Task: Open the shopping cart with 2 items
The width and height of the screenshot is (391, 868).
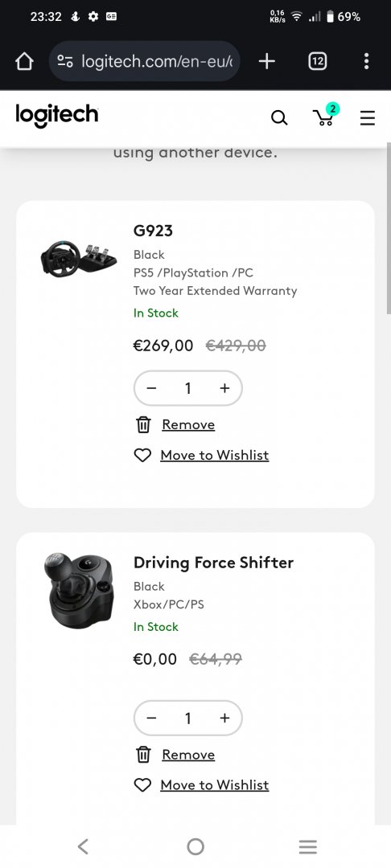Action: pyautogui.click(x=326, y=115)
